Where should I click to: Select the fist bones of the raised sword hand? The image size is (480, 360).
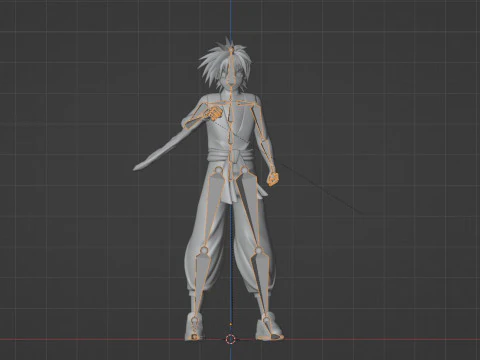(213, 113)
